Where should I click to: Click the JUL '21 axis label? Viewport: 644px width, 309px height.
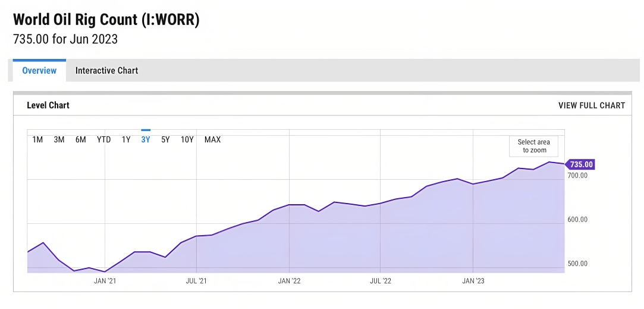196,281
